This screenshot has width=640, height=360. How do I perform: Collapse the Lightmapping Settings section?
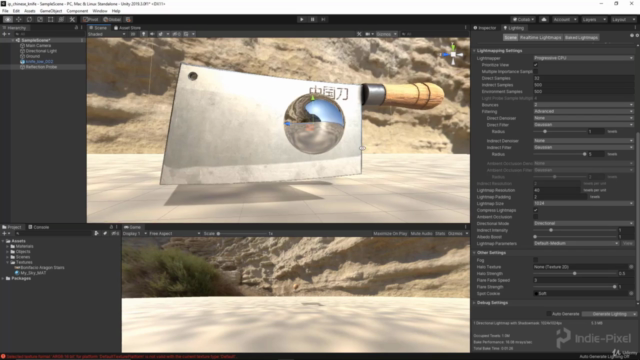click(x=474, y=51)
